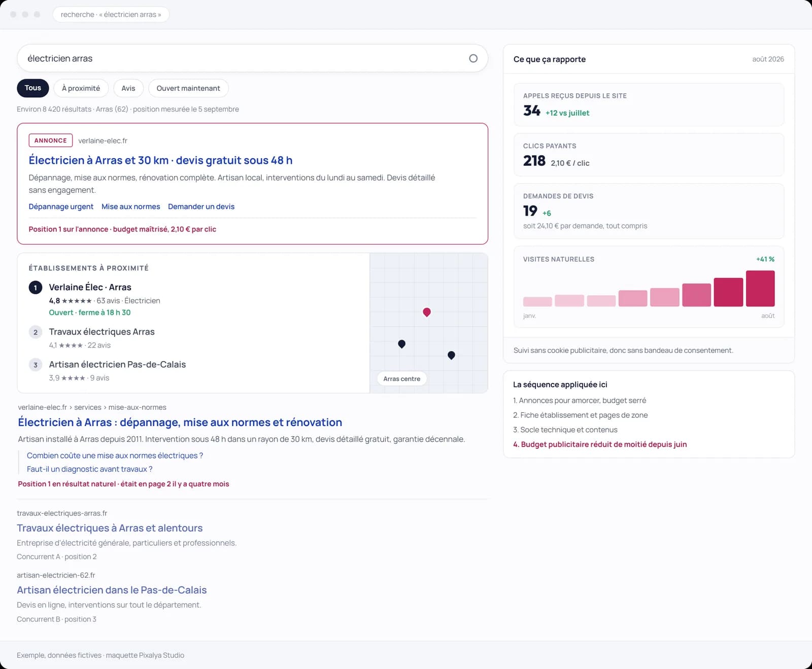Click the artisan-electricien-62.fr URL text
This screenshot has height=669, width=812.
(x=56, y=575)
